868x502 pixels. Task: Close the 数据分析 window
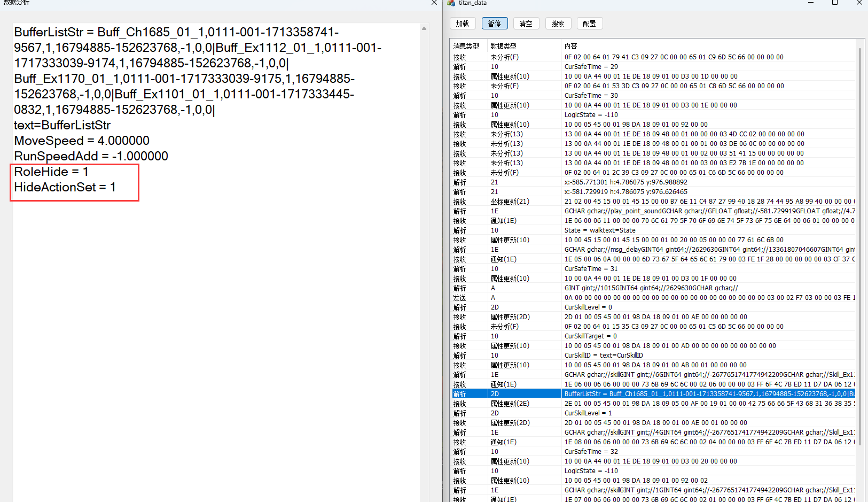434,3
